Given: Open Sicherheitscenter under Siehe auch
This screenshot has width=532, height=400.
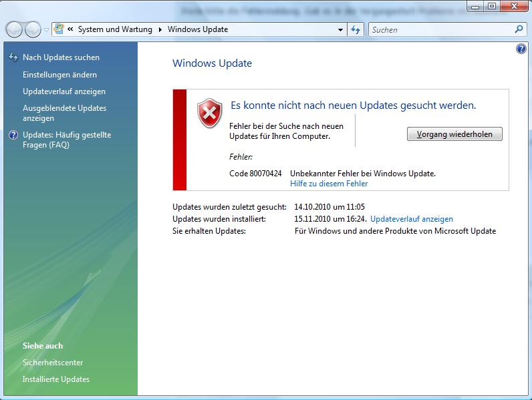Looking at the screenshot, I should 53,363.
